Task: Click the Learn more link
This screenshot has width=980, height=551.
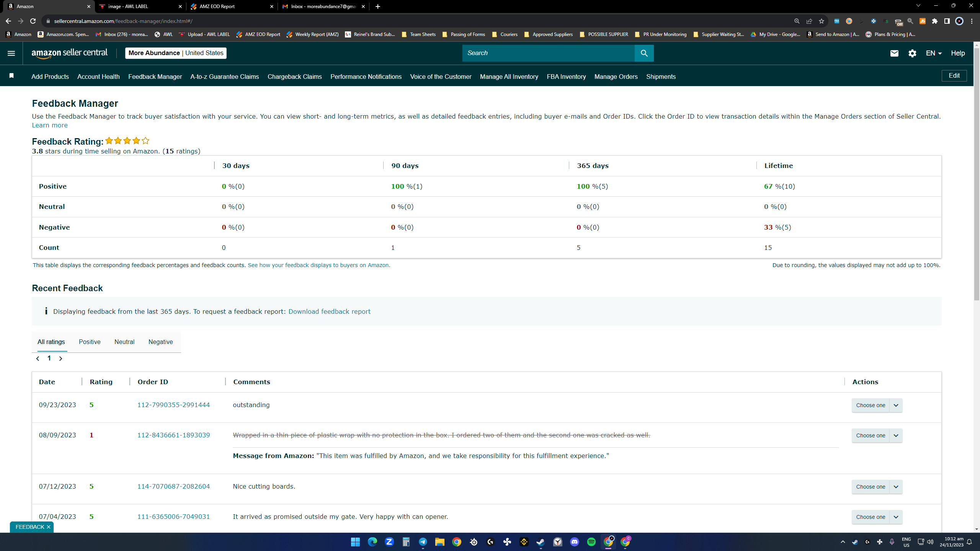Action: 50,125
